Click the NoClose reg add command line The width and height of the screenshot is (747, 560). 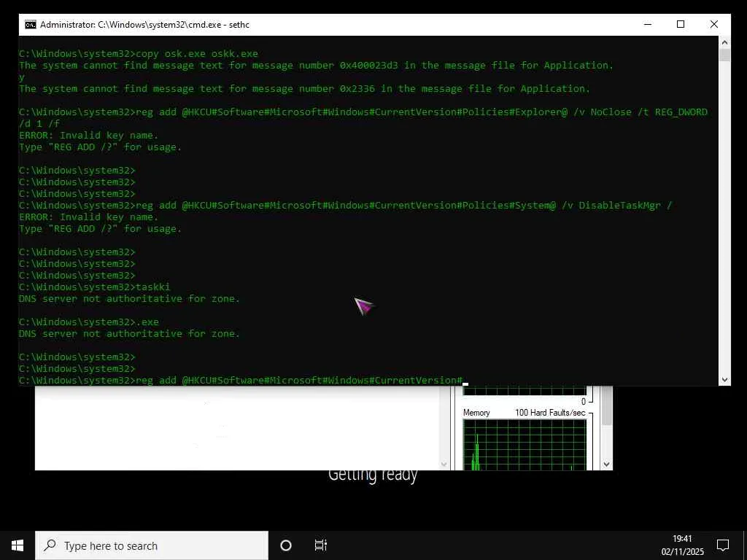click(x=363, y=117)
